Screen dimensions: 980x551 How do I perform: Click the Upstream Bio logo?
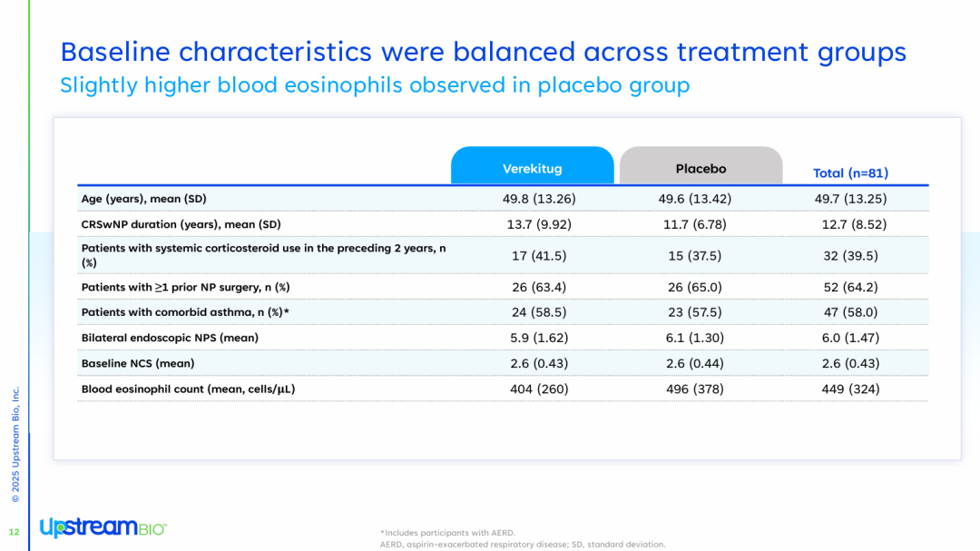[103, 527]
